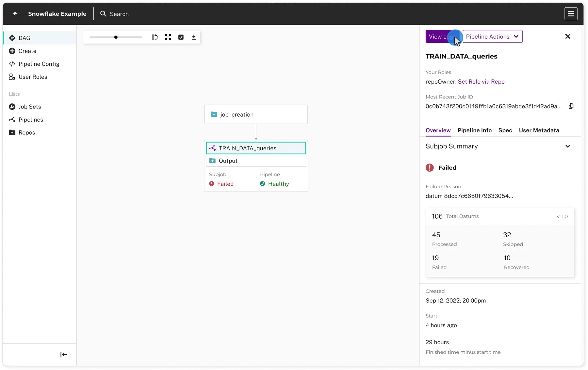Click the red Failed status icon in panel

coord(430,168)
